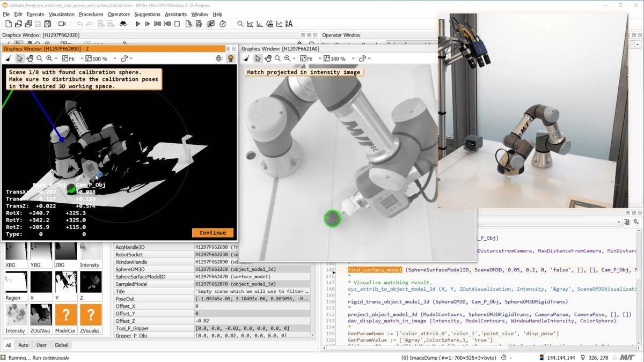This screenshot has height=362, width=644.
Task: Select the ZOutVisualization iconic variable thumbnail
Action: coord(41,319)
